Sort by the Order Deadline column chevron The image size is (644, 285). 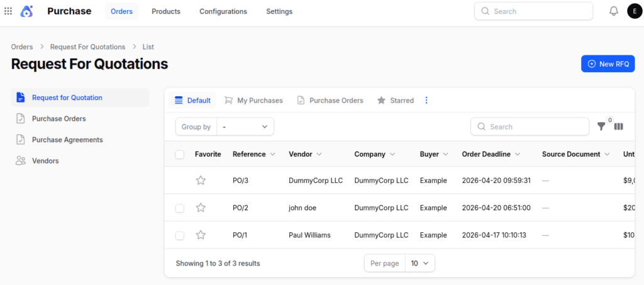coord(518,154)
